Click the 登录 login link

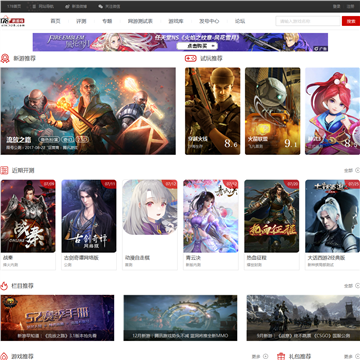(336, 6)
